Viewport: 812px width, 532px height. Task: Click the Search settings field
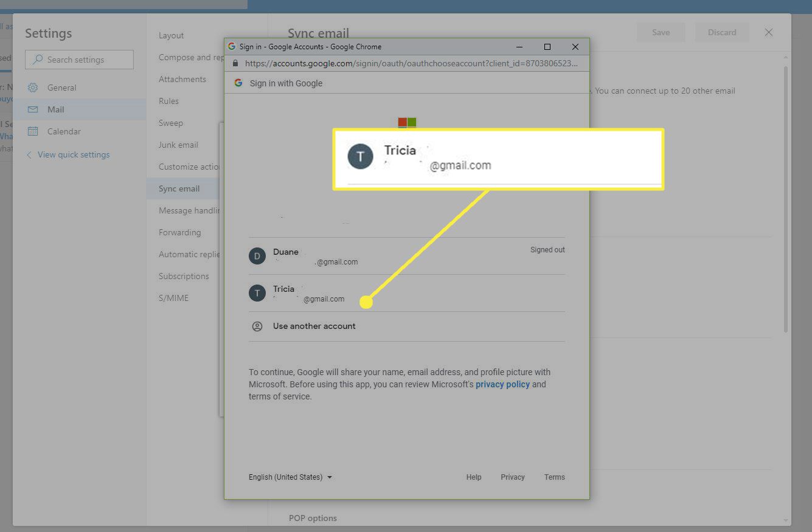point(79,60)
